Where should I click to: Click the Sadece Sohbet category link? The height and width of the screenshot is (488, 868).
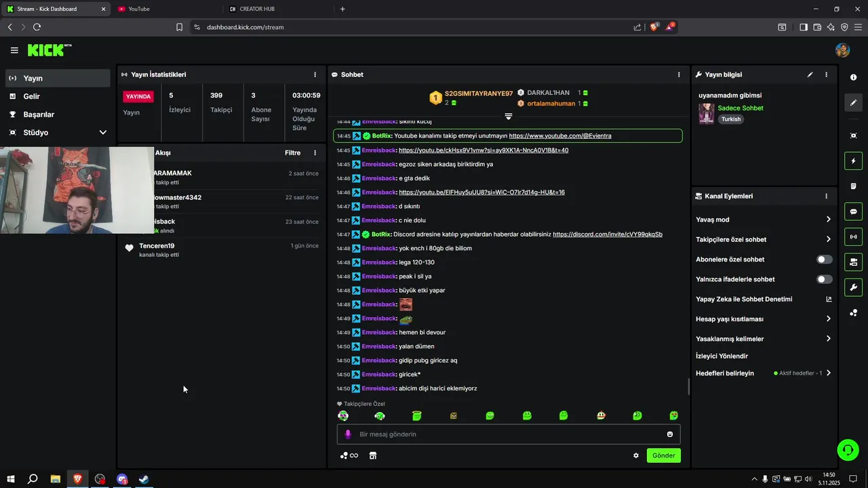(x=741, y=108)
